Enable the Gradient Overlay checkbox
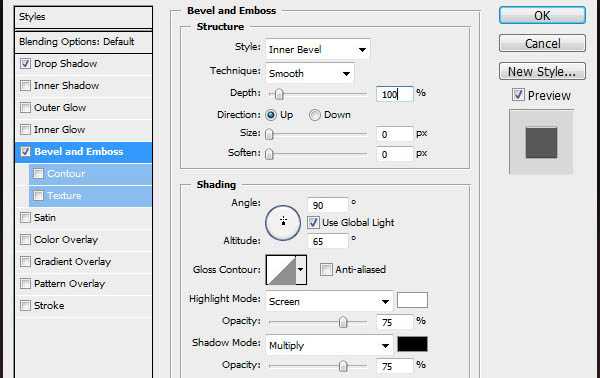The width and height of the screenshot is (600, 378). (x=25, y=262)
